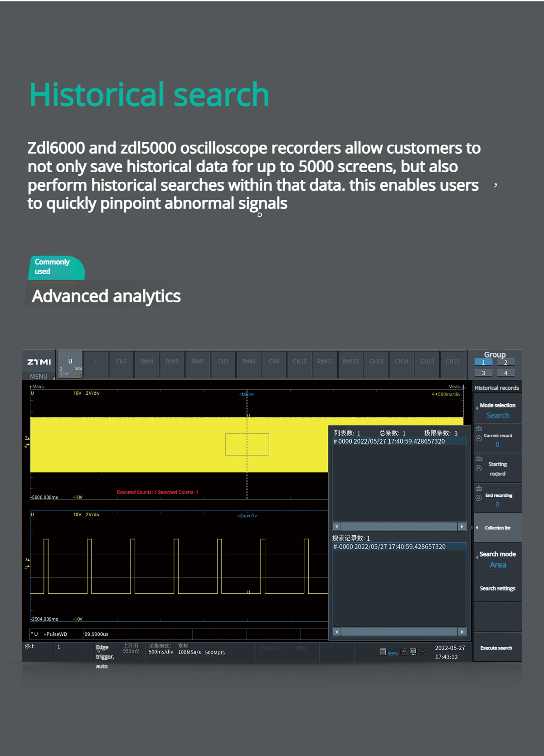Select Group 3 channel group
The image size is (544, 756).
483,373
